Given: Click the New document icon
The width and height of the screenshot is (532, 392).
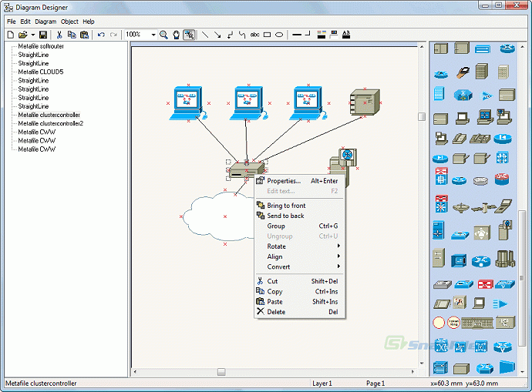Looking at the screenshot, I should coord(11,35).
